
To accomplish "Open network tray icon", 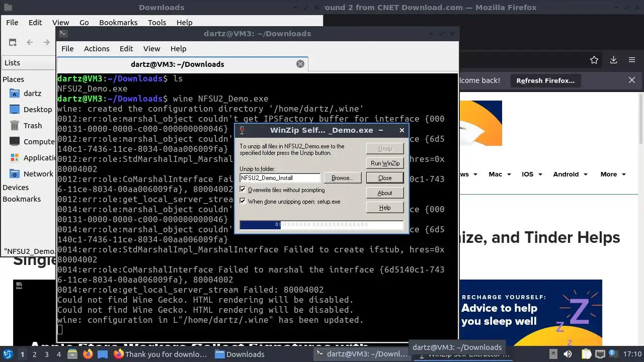I will 600,354.
